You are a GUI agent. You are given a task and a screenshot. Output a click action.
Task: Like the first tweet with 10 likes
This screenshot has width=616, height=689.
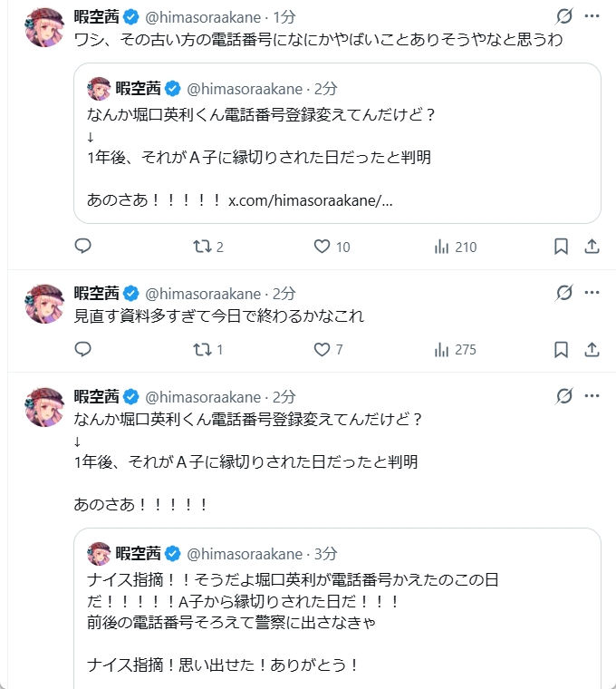321,247
